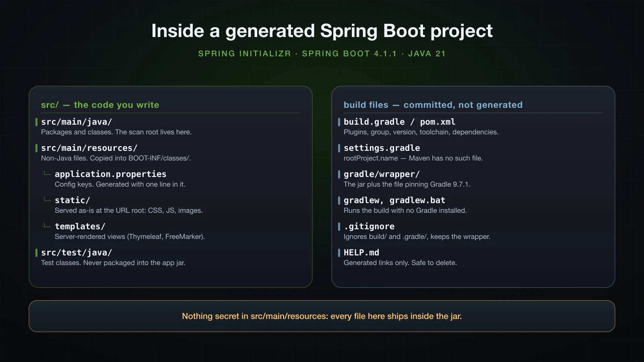Screen dimensions: 644x362
Task: Click 'Packages and classes. The scan root lives here.'
Action: pos(116,132)
